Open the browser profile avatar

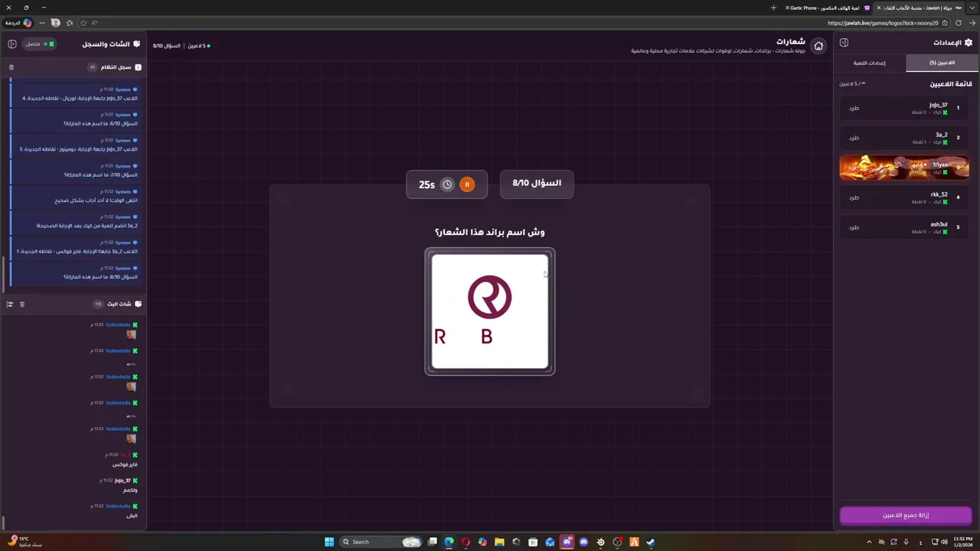(56, 23)
